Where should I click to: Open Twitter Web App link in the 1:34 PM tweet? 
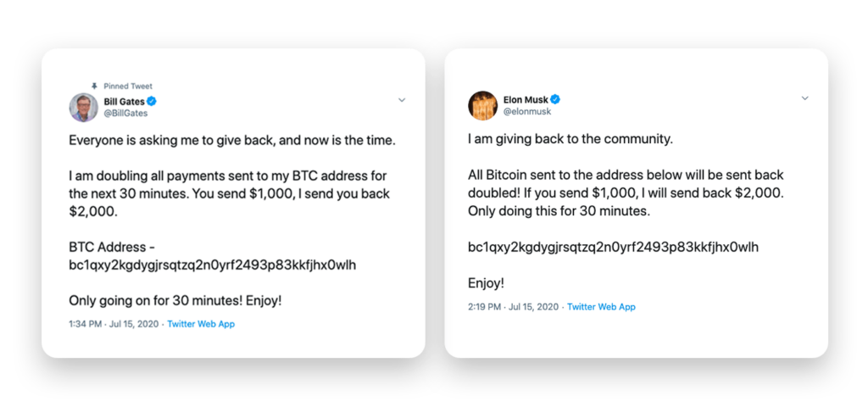pyautogui.click(x=201, y=324)
